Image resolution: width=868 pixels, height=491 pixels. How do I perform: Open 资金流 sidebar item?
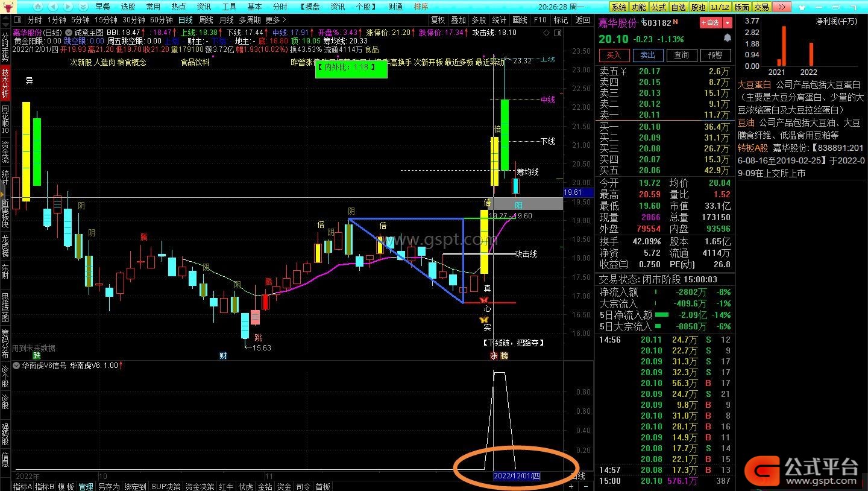tap(5, 152)
